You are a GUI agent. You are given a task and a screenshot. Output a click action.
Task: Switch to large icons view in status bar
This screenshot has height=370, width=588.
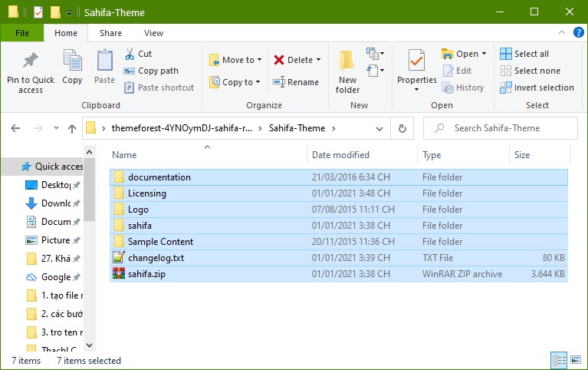tap(576, 360)
